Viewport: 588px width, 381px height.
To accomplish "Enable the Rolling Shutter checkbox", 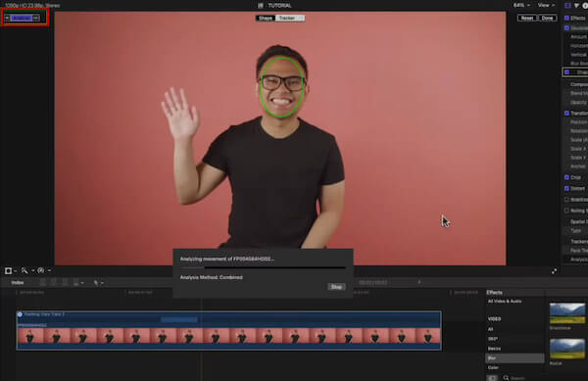I will 566,211.
